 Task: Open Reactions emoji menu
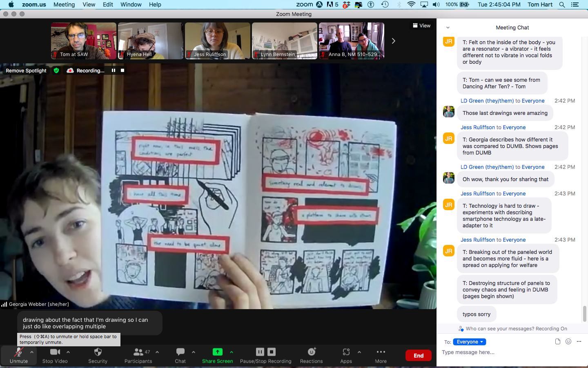coord(312,355)
